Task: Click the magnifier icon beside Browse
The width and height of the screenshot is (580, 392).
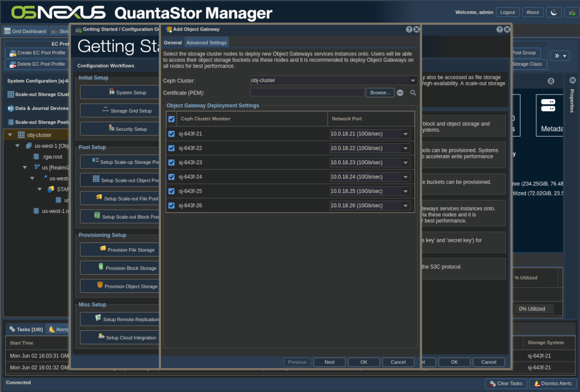Action: pos(413,93)
